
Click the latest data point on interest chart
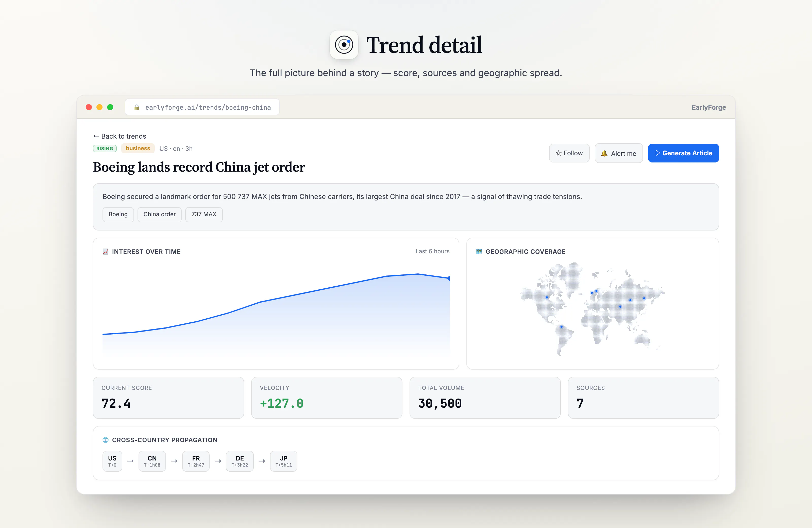pyautogui.click(x=449, y=278)
